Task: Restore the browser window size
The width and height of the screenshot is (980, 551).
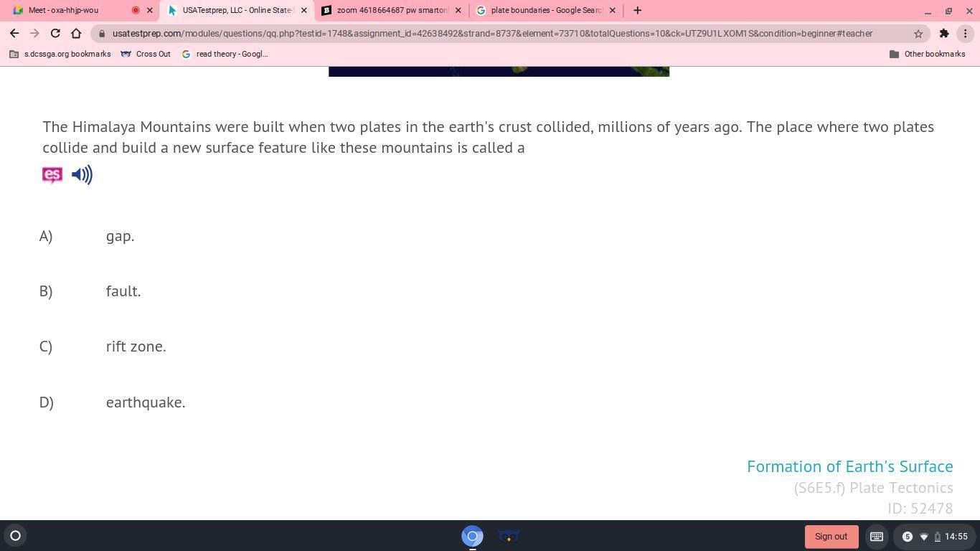Action: click(x=948, y=11)
